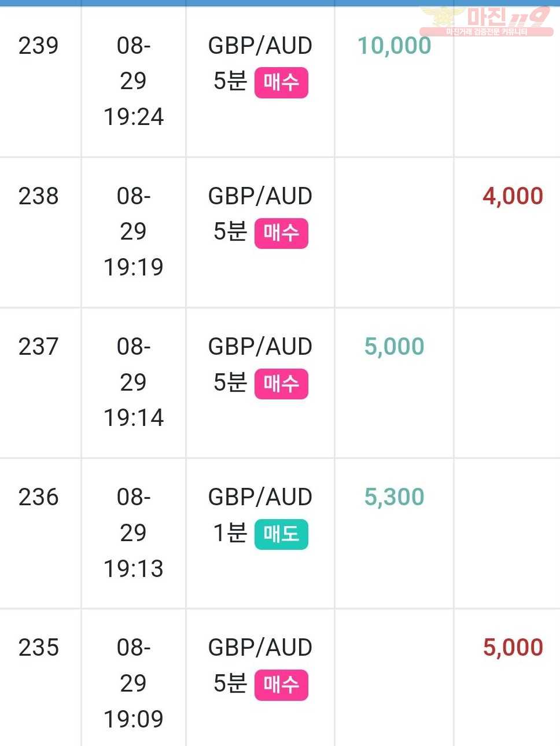
Task: Open trade number 237
Action: (38, 347)
